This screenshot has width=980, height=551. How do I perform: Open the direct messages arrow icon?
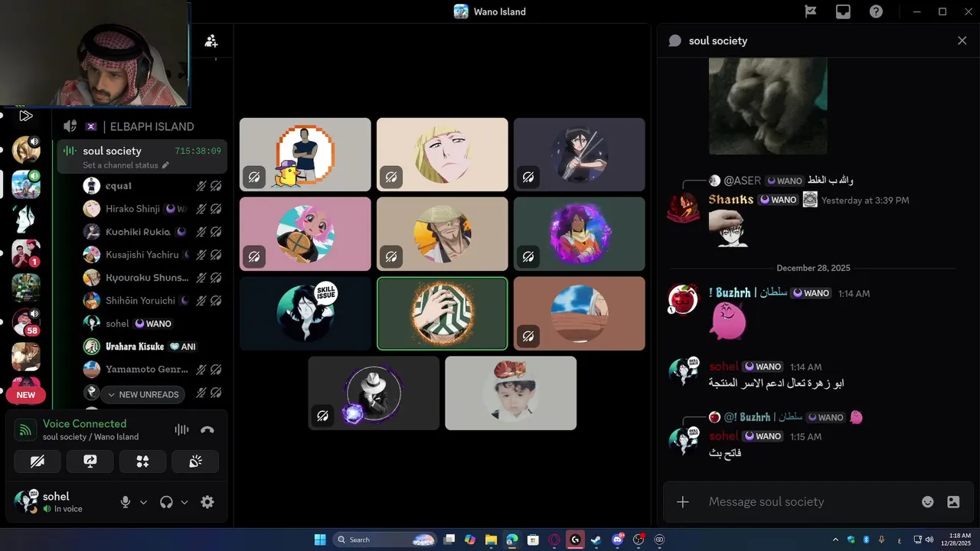[x=26, y=116]
